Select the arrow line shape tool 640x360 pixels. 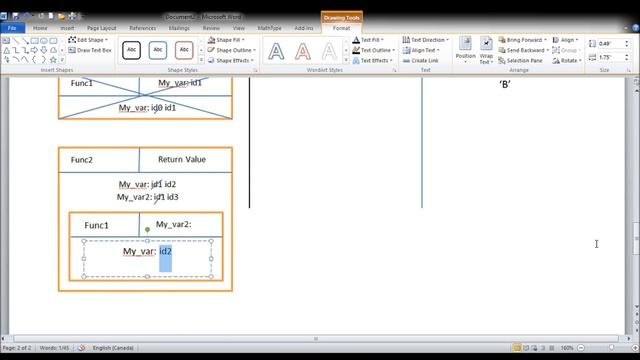(25, 41)
